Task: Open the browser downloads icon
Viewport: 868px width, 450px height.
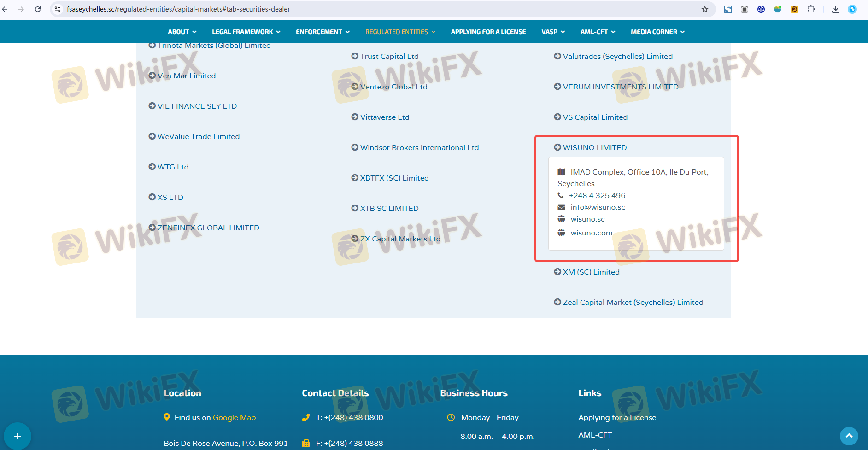Action: tap(835, 9)
